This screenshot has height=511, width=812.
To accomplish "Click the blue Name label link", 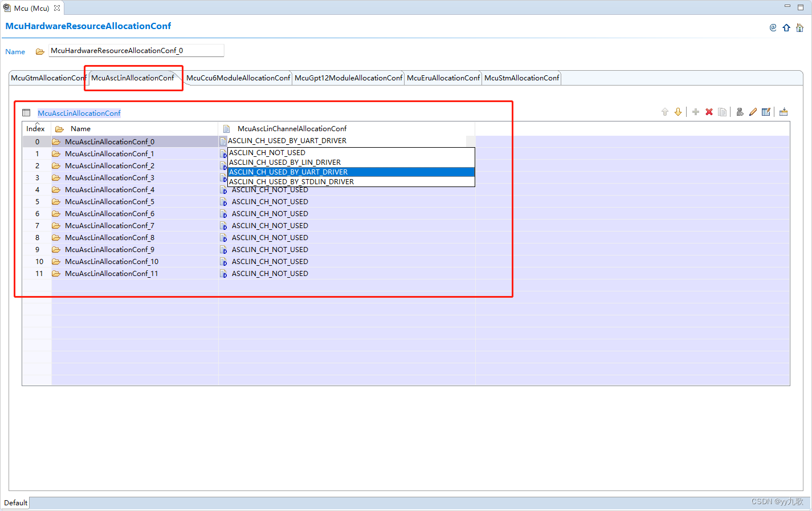I will (x=15, y=52).
